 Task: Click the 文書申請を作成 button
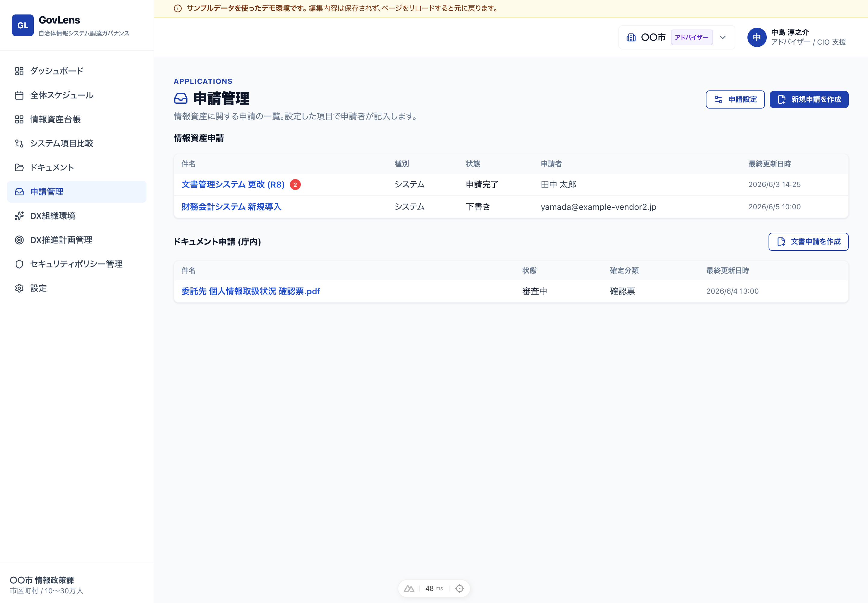tap(808, 242)
